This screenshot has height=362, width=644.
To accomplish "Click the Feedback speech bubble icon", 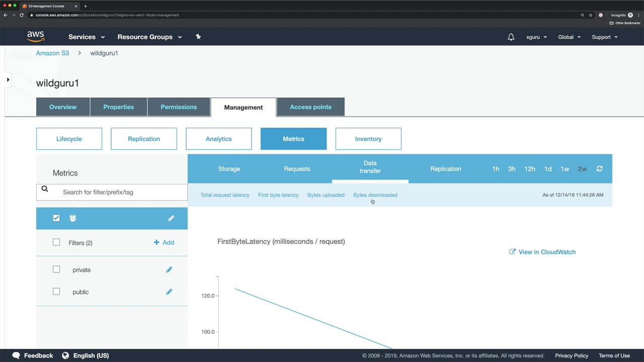I will click(x=16, y=355).
